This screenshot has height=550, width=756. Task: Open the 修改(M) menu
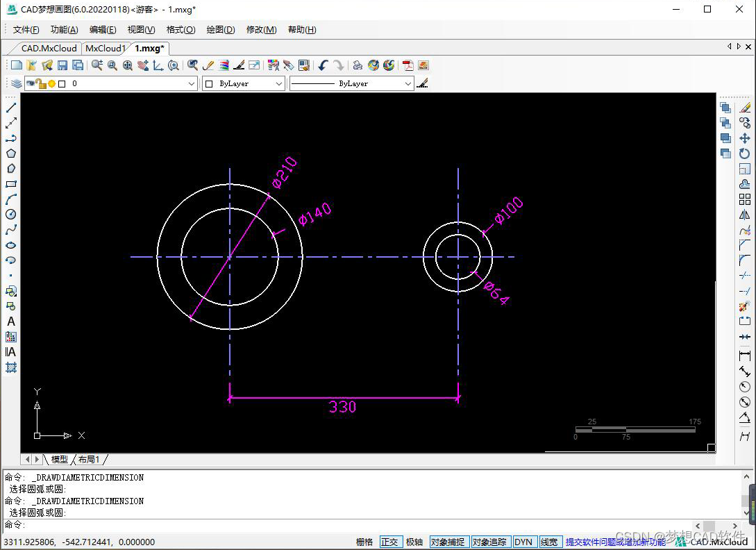(x=261, y=30)
